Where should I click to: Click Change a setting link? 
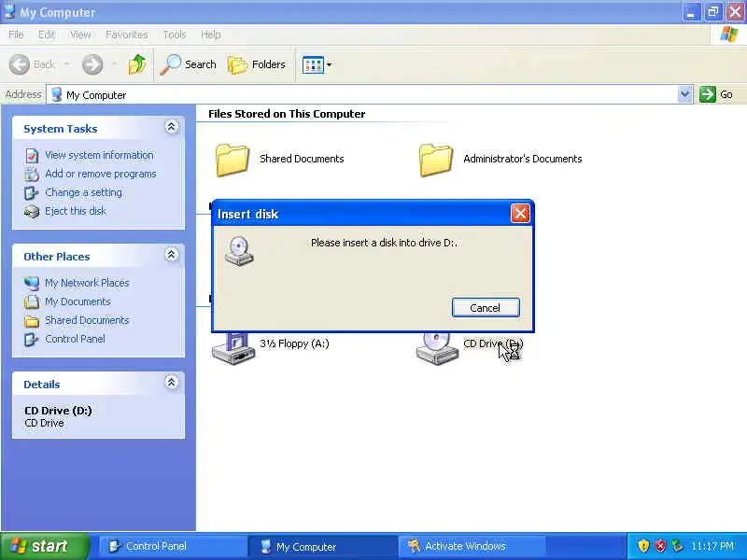[83, 192]
